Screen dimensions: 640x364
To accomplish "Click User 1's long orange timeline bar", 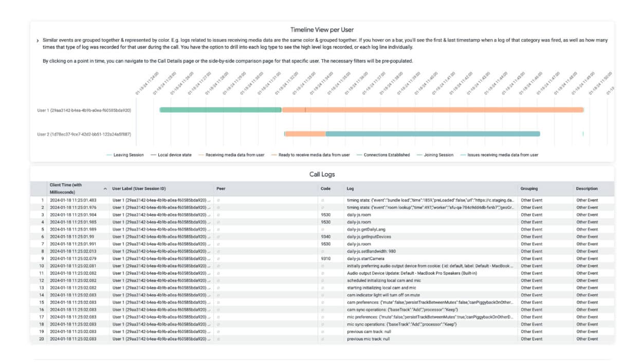I will pyautogui.click(x=433, y=110).
